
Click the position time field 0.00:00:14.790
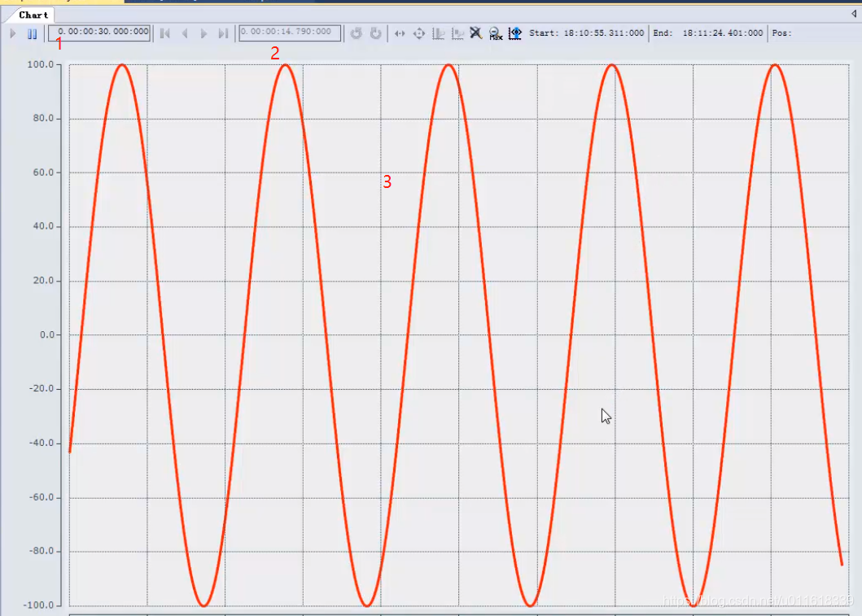290,33
